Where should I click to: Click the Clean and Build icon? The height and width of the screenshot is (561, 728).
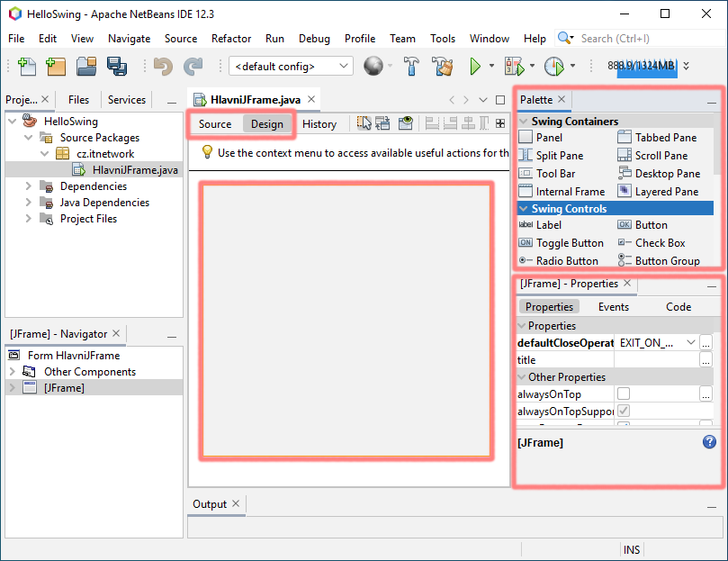click(x=442, y=66)
